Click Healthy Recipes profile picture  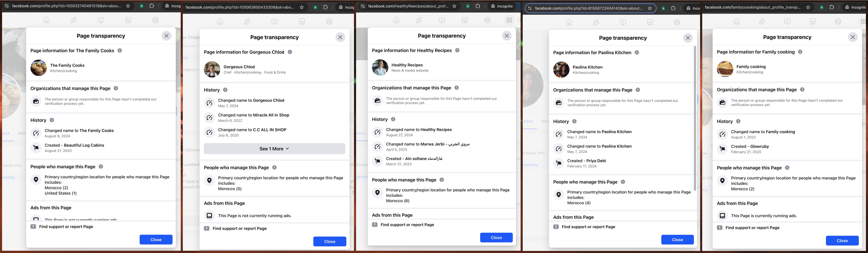pyautogui.click(x=380, y=68)
